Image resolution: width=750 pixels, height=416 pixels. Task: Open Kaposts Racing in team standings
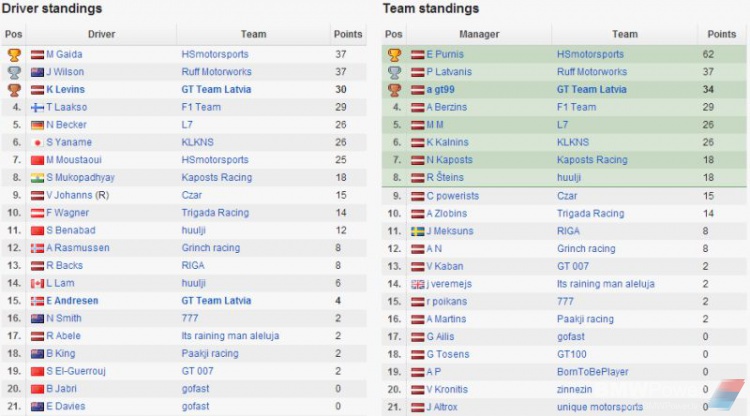point(592,160)
